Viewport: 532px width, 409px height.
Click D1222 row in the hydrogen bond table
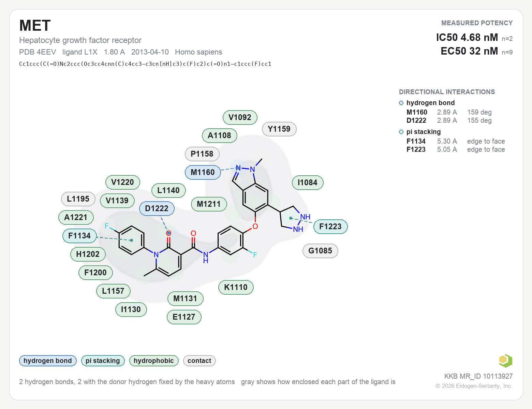click(449, 120)
